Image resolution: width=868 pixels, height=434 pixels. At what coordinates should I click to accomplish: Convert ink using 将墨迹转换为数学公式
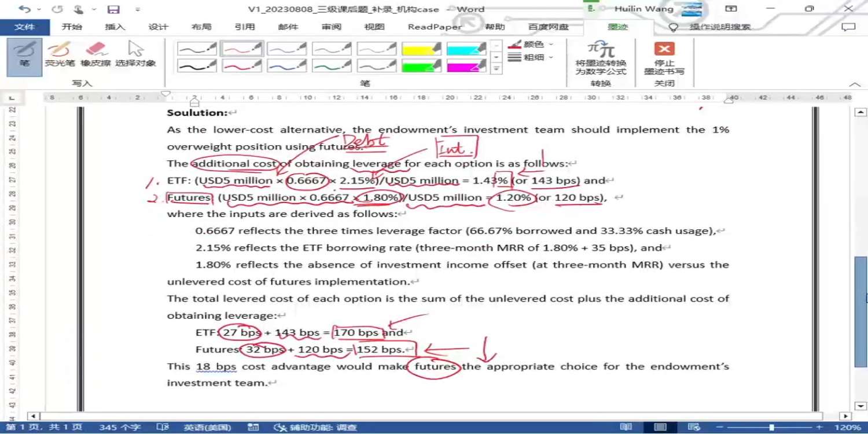point(601,58)
